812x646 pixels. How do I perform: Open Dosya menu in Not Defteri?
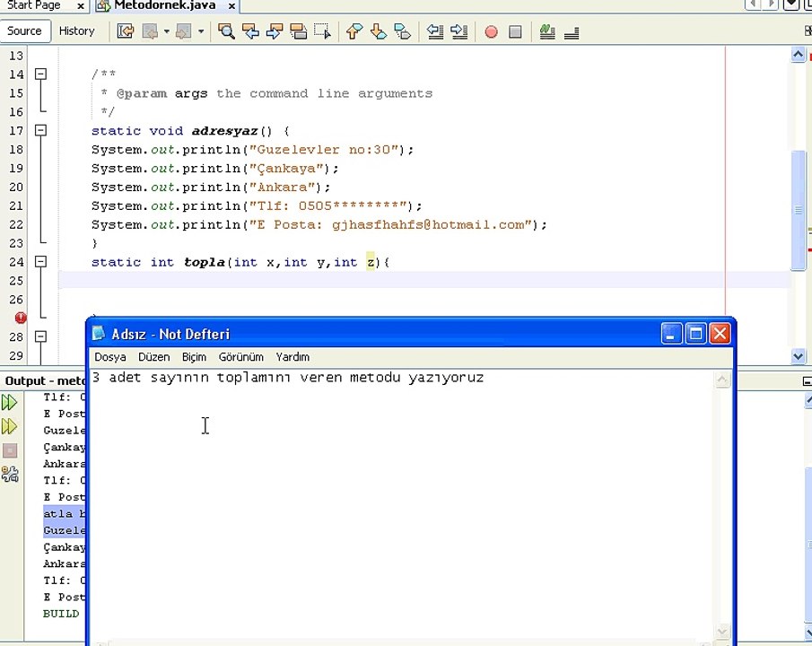[109, 357]
